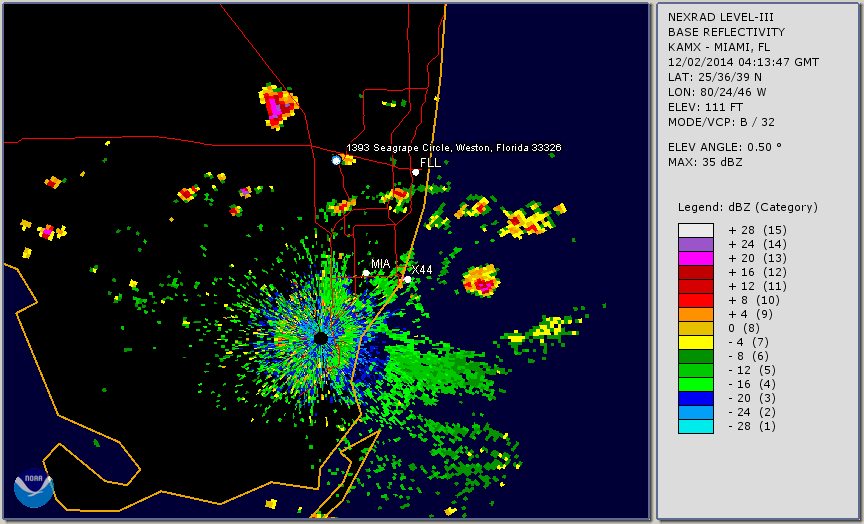The width and height of the screenshot is (864, 524).
Task: Click the -20 (3) blue legend swatch
Action: tap(696, 398)
